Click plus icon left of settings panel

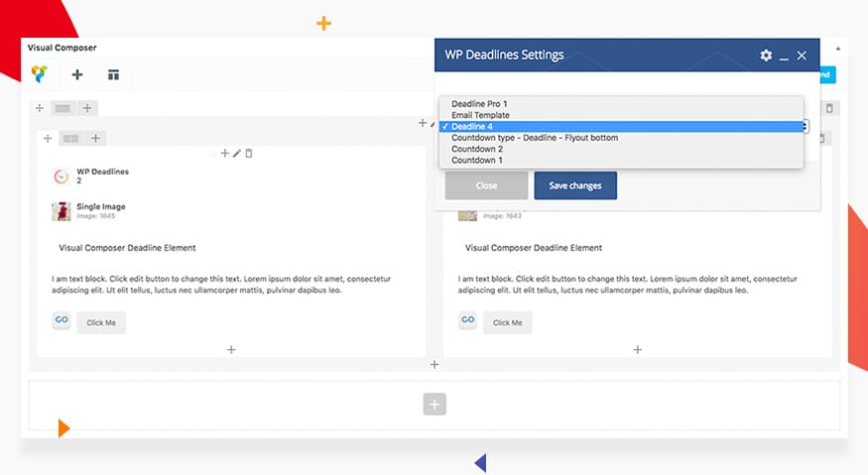423,123
